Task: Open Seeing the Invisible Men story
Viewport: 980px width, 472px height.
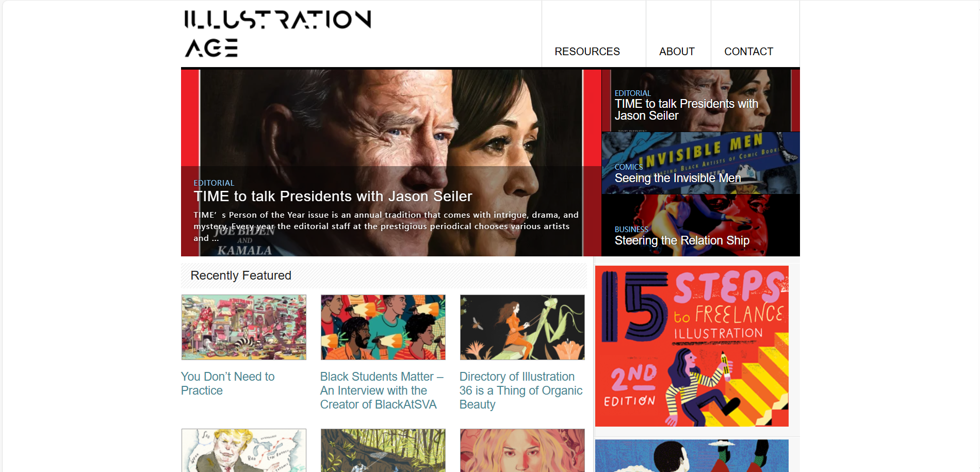Action: (x=677, y=178)
